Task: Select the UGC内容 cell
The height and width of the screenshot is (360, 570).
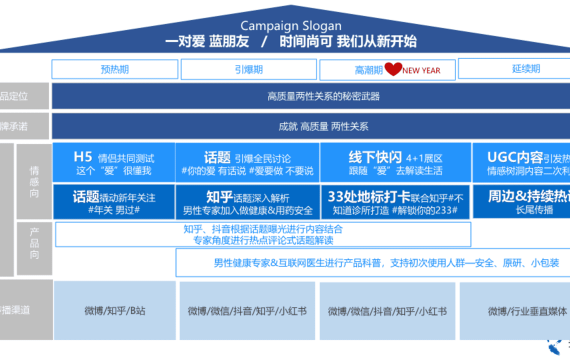Action: [x=521, y=163]
